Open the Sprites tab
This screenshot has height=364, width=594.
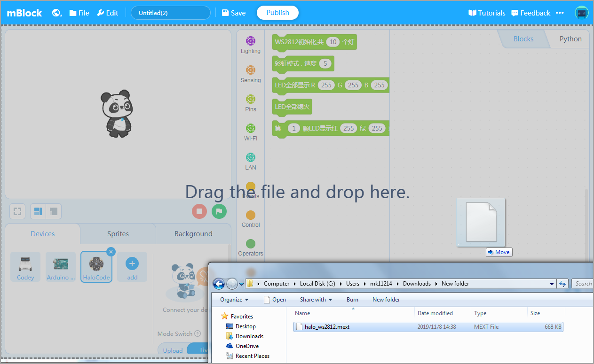pyautogui.click(x=118, y=234)
